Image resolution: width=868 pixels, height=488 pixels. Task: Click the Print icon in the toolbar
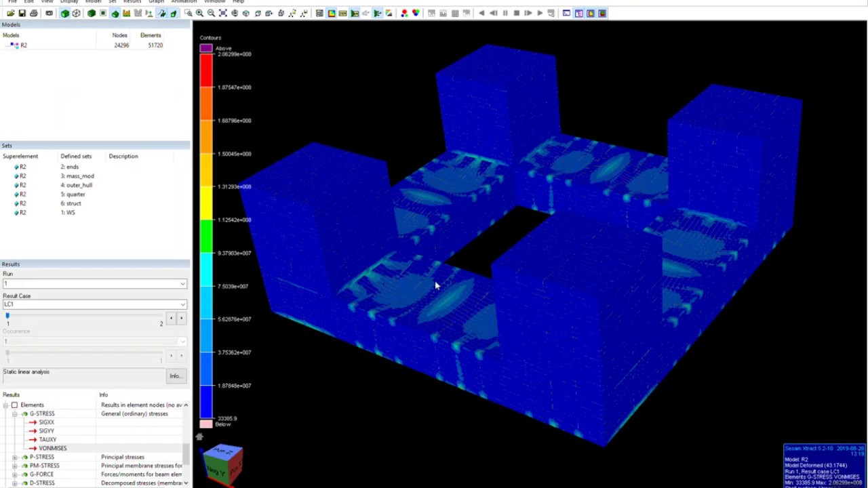pyautogui.click(x=34, y=13)
